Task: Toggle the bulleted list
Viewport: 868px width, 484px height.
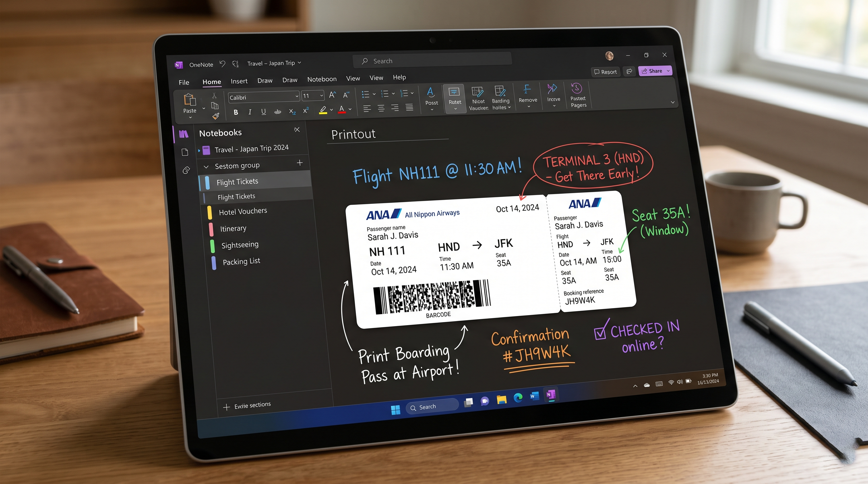Action: [365, 94]
